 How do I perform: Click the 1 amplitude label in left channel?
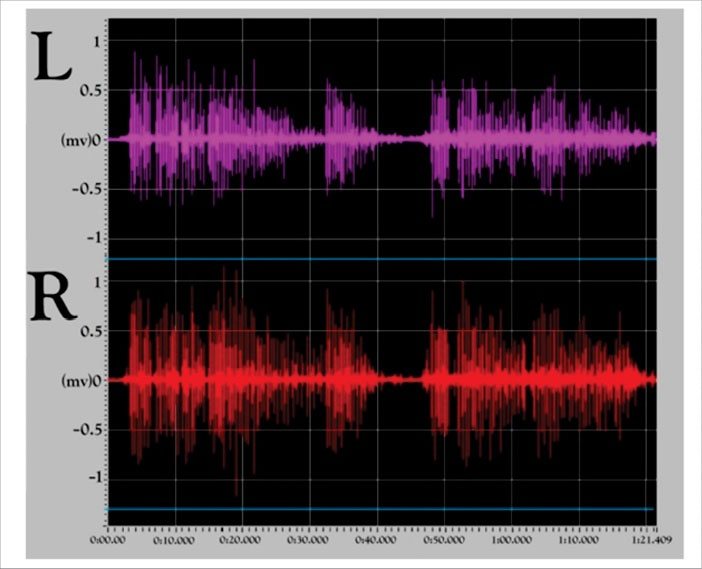click(x=95, y=42)
